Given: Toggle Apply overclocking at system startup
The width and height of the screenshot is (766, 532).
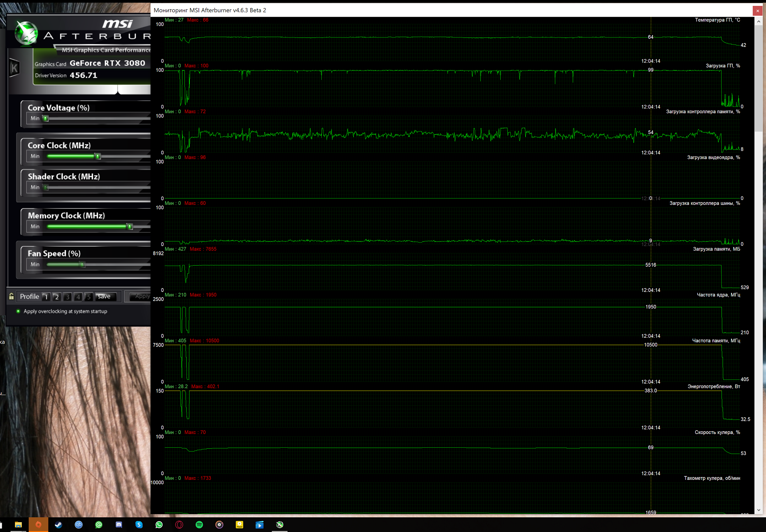Looking at the screenshot, I should 18,311.
